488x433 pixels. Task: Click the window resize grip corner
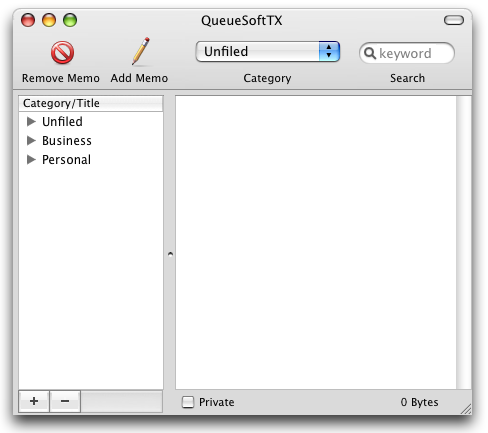click(466, 409)
